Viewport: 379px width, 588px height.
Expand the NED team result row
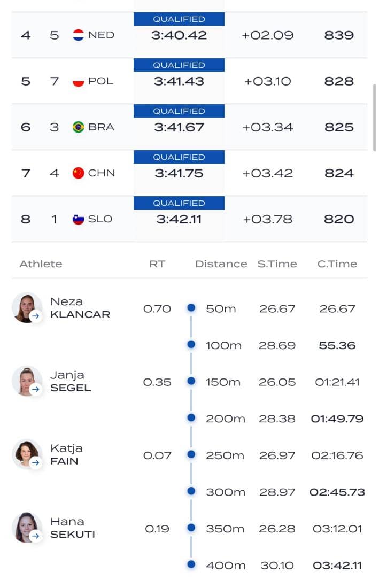click(x=189, y=35)
